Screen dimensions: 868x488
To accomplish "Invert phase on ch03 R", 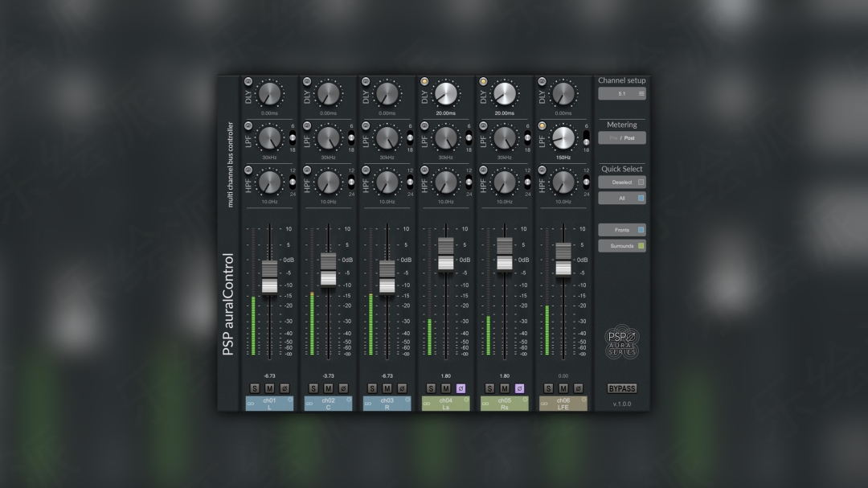I will tap(402, 388).
